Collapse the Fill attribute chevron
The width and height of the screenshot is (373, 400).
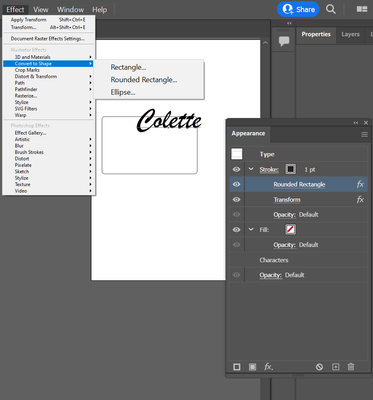point(251,229)
